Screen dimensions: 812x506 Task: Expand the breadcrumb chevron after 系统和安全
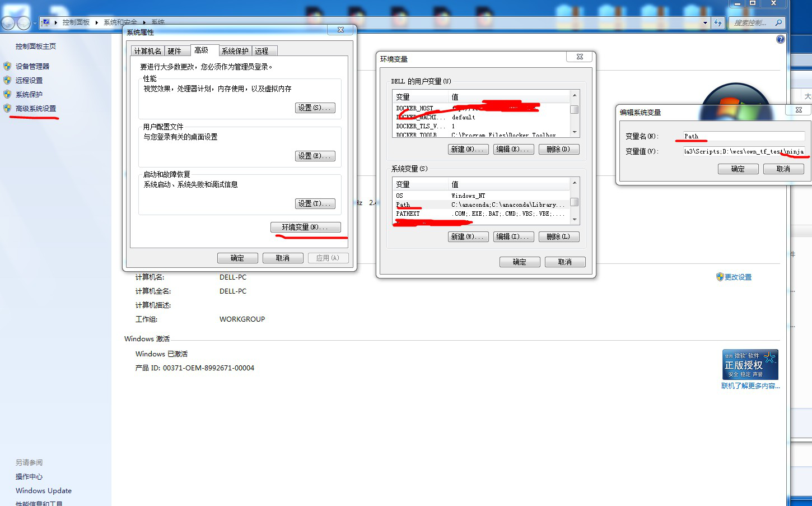coord(144,22)
